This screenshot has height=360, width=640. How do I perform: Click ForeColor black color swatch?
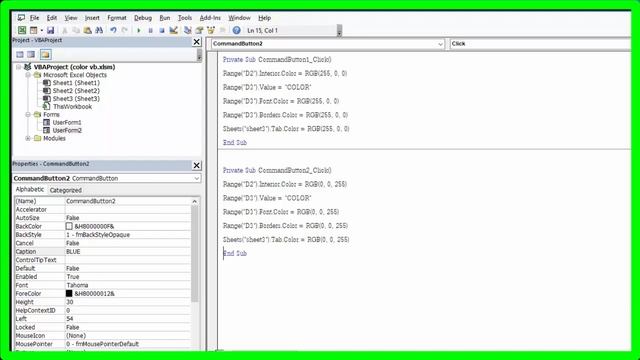click(69, 293)
